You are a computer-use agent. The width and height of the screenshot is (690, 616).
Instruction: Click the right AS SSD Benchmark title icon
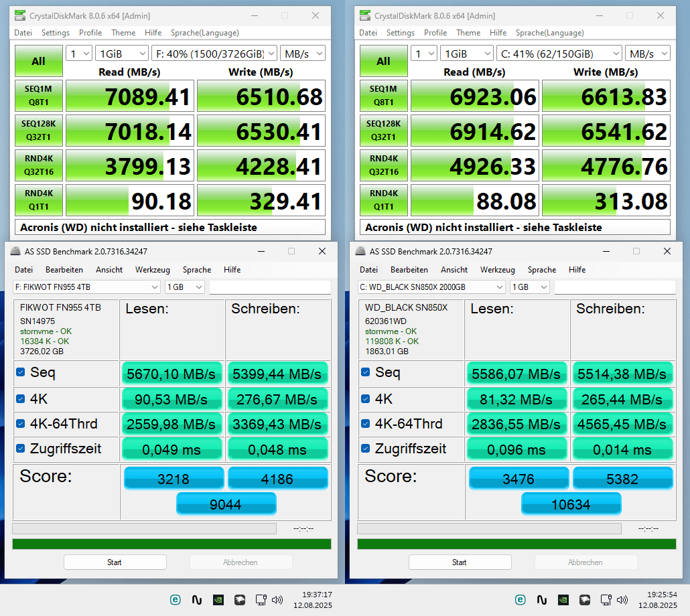click(360, 251)
